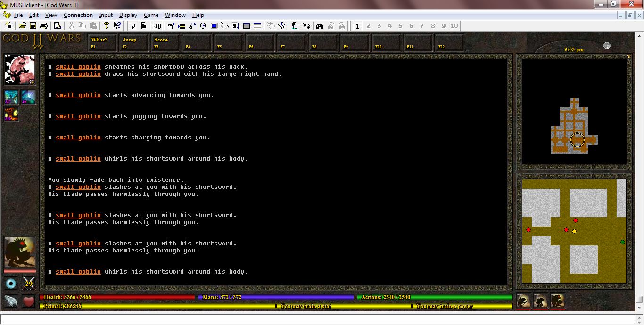Viewport: 644px width, 325px height.
Task: Open the File menu
Action: (x=18, y=15)
